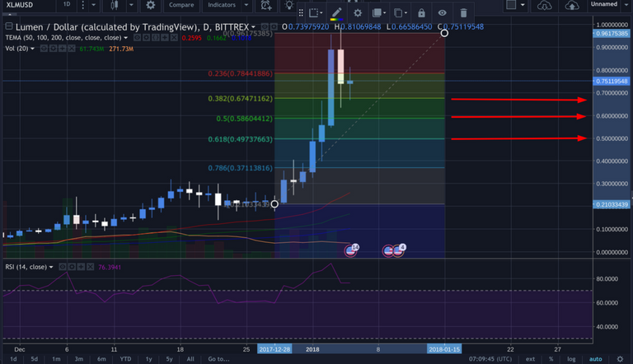Open the Indicators button
This screenshot has height=364, width=633.
tap(222, 5)
